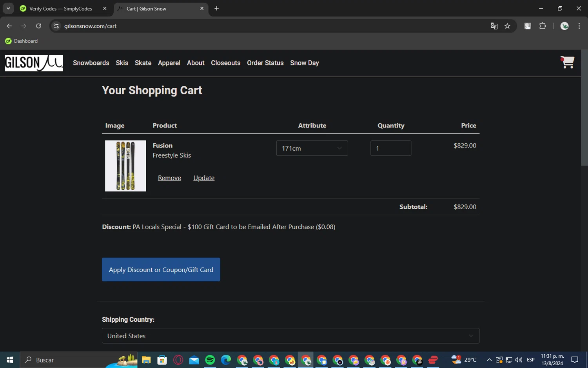Screen dimensions: 588x368
Task: Click Apply Discount or Coupon/Gift Card button
Action: pyautogui.click(x=161, y=270)
